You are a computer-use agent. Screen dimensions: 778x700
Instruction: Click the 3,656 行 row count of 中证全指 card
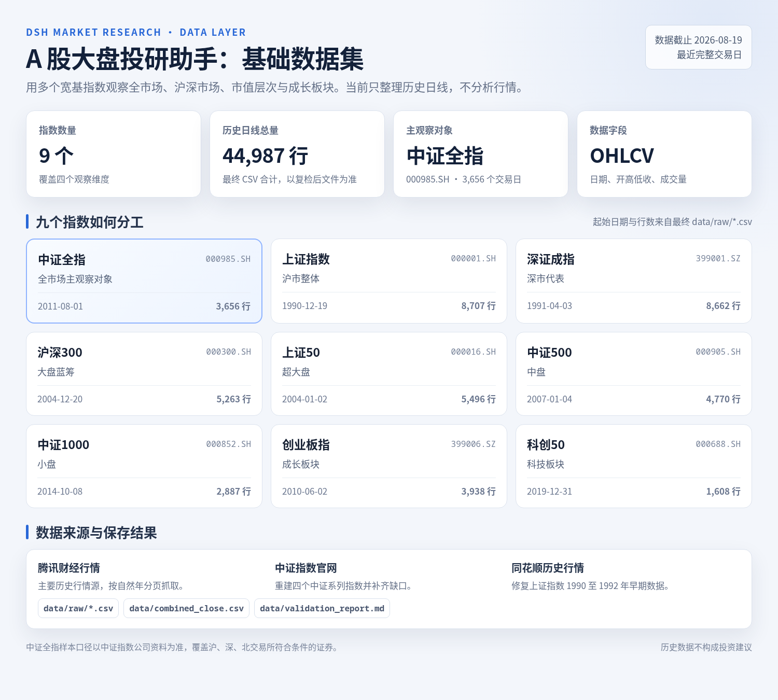tap(233, 306)
